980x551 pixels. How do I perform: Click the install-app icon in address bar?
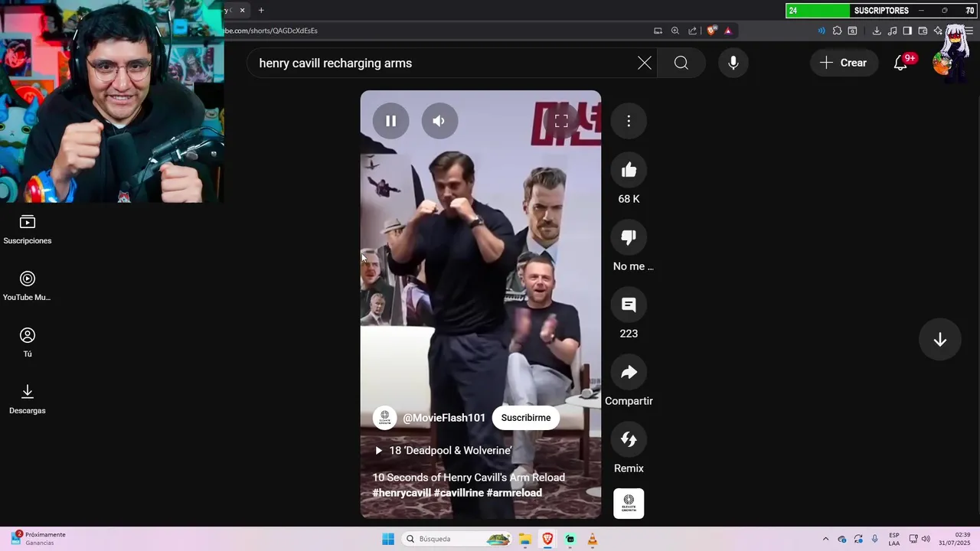(x=658, y=31)
